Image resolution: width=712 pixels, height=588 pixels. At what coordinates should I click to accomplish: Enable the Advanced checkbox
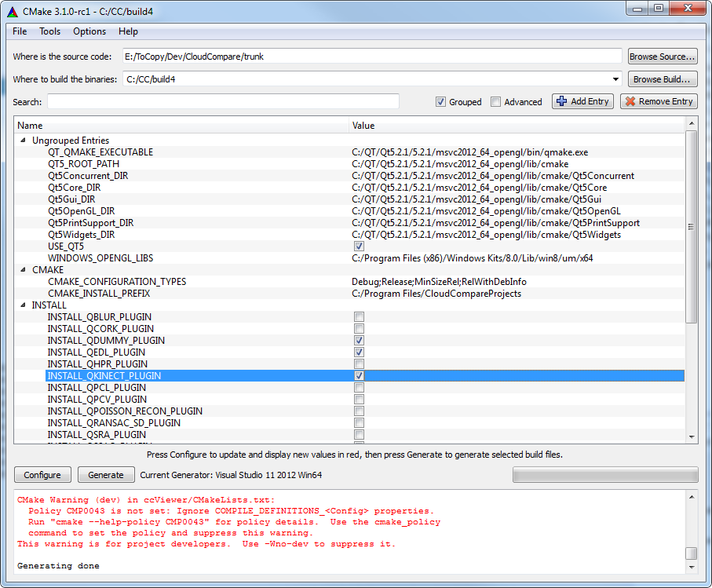[495, 101]
